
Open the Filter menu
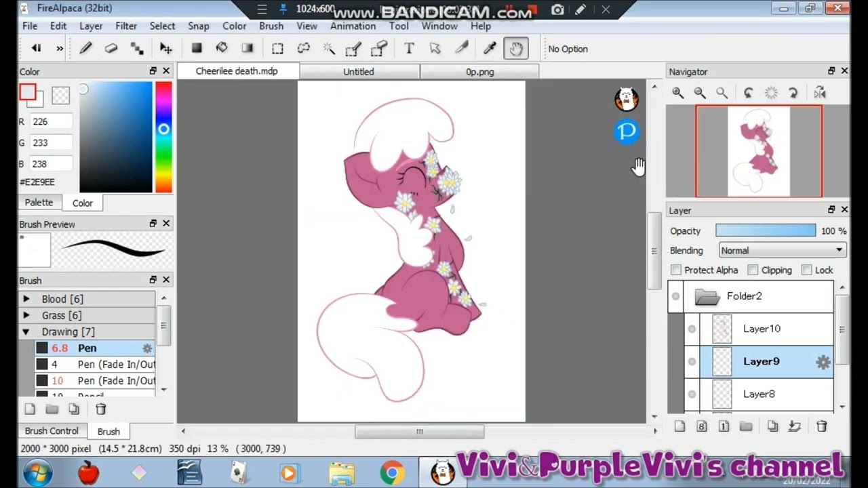pyautogui.click(x=126, y=26)
